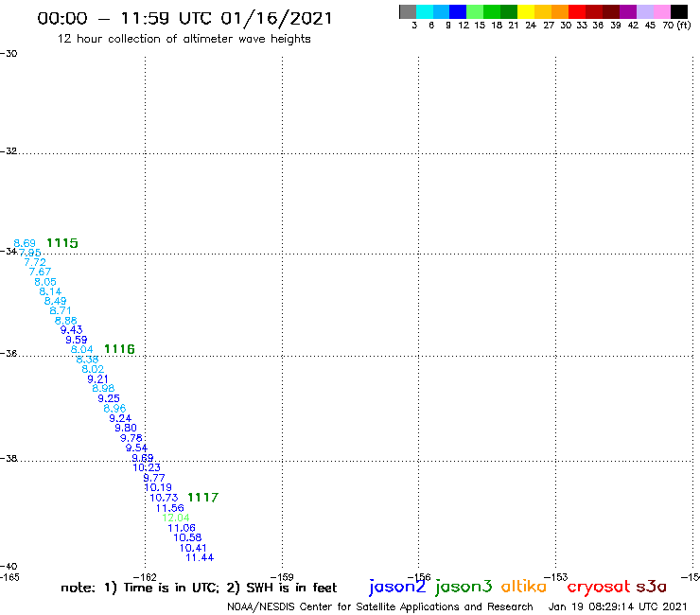The width and height of the screenshot is (700, 615).
Task: Click the NOAA/NESDIS credit text
Action: [380, 606]
